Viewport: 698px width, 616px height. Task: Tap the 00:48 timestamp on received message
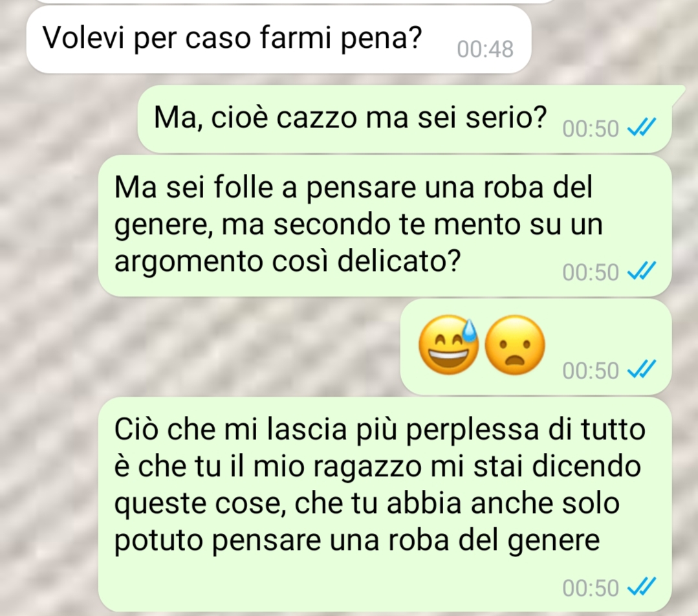click(x=485, y=49)
